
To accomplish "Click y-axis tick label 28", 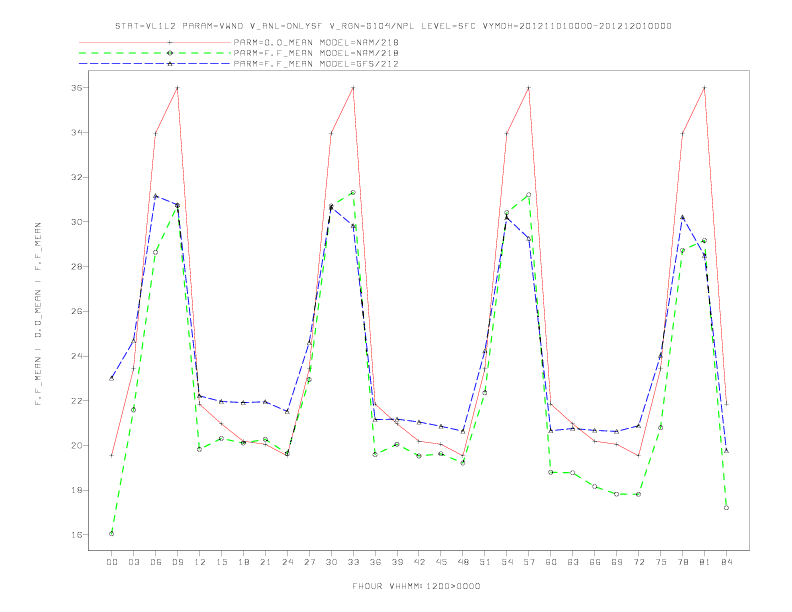I will (76, 267).
